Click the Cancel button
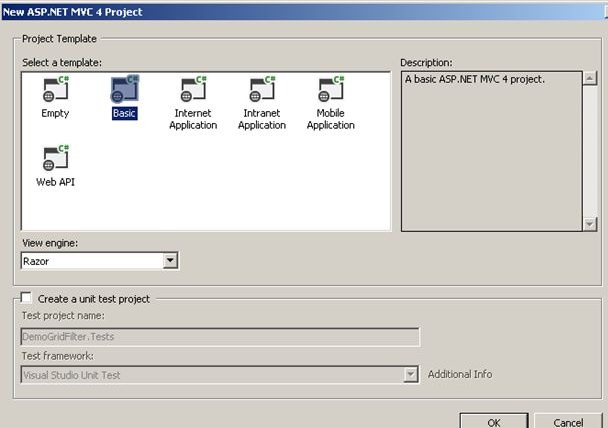 pos(568,421)
